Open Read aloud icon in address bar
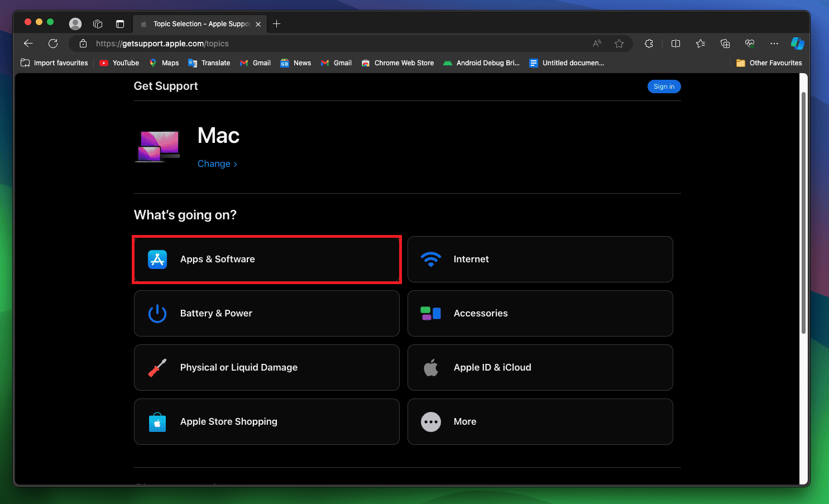The image size is (829, 504). pyautogui.click(x=597, y=44)
